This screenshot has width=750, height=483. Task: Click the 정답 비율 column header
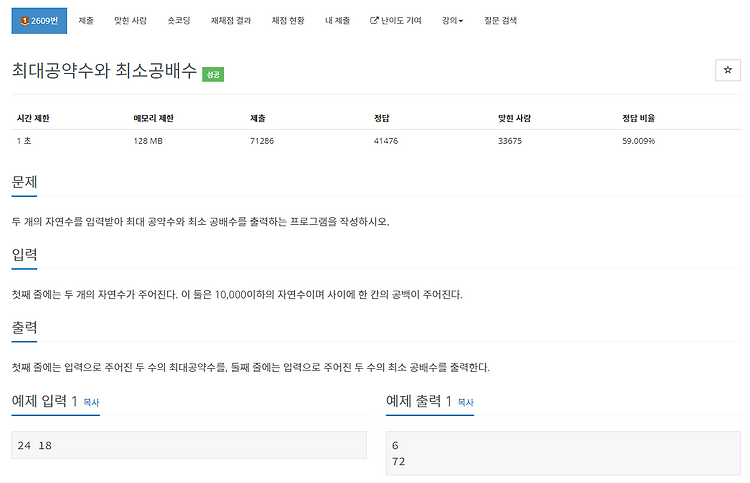[639, 118]
